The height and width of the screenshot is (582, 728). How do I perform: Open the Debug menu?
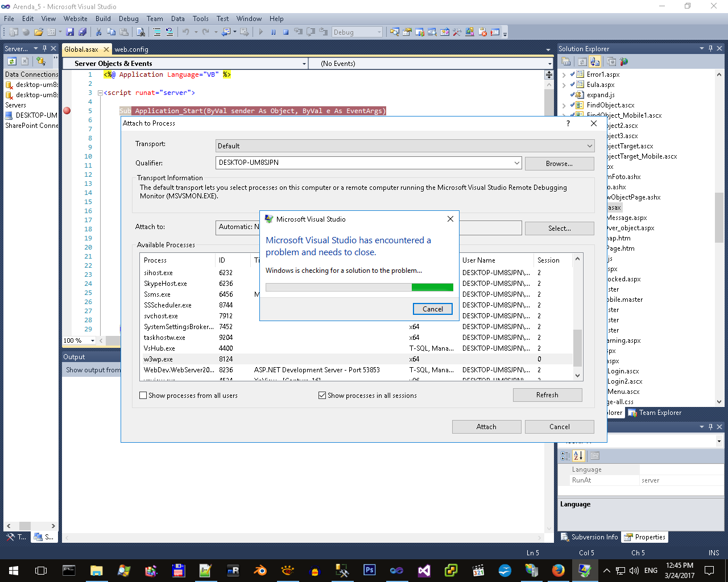coord(129,19)
